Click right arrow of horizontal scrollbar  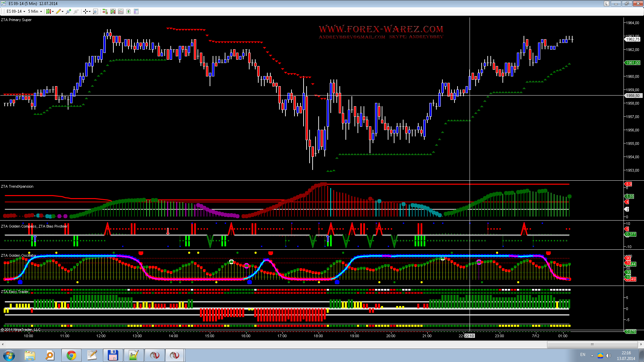(x=641, y=344)
